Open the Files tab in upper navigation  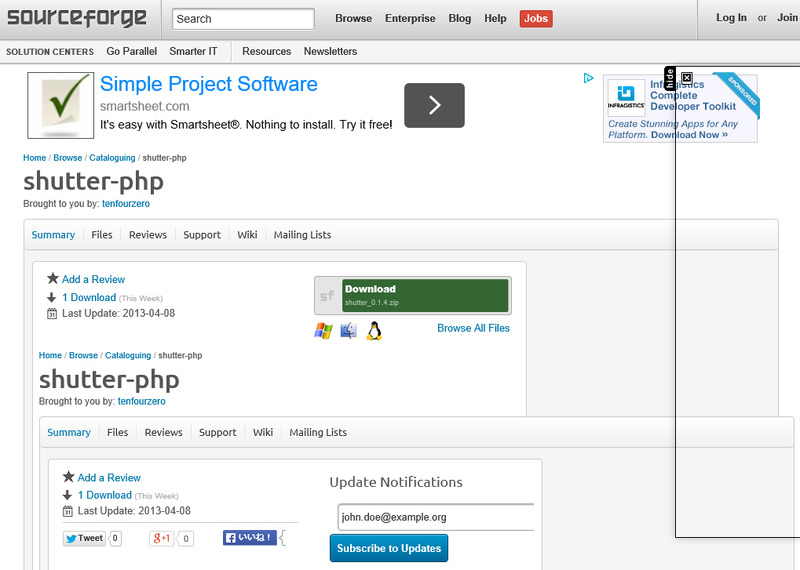point(102,235)
